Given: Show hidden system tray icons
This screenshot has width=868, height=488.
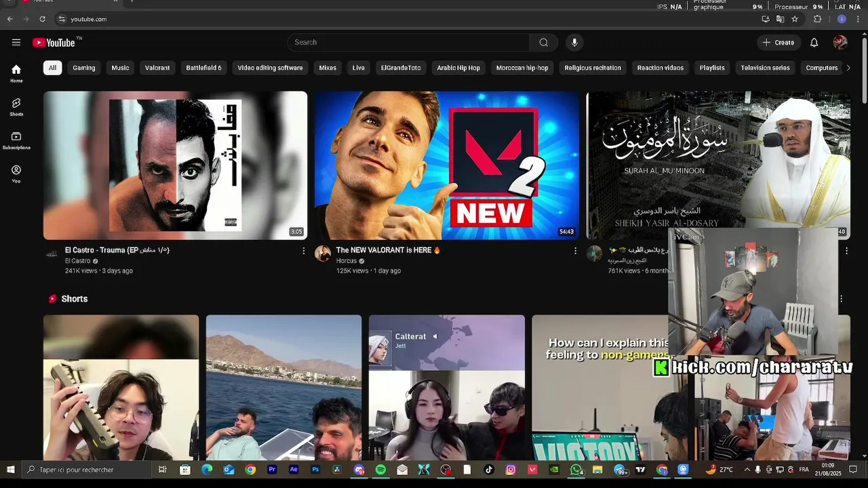Looking at the screenshot, I should (747, 469).
